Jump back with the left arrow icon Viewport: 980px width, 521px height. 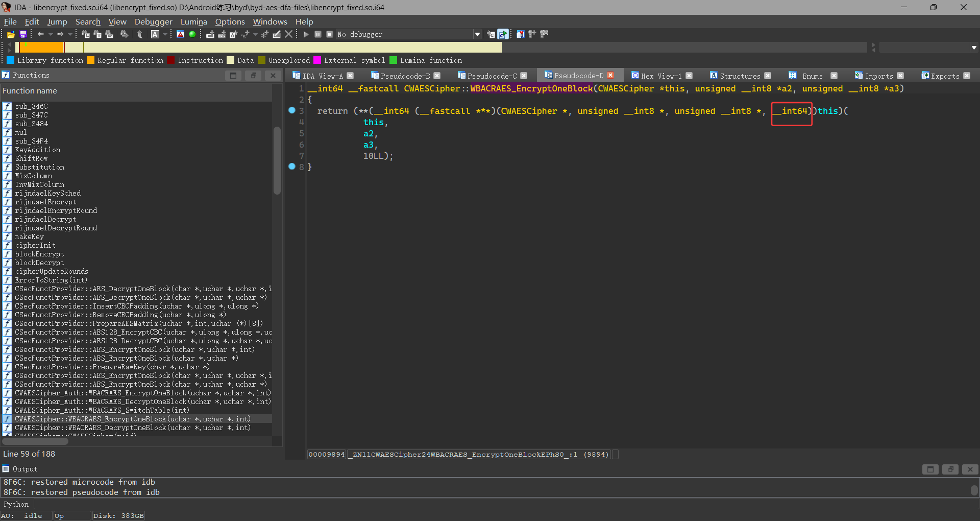pyautogui.click(x=40, y=34)
